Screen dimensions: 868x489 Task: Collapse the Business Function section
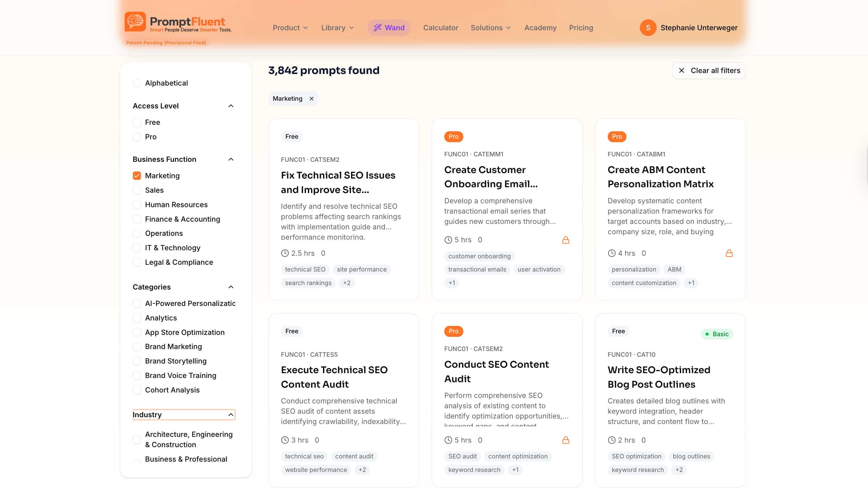tap(231, 159)
